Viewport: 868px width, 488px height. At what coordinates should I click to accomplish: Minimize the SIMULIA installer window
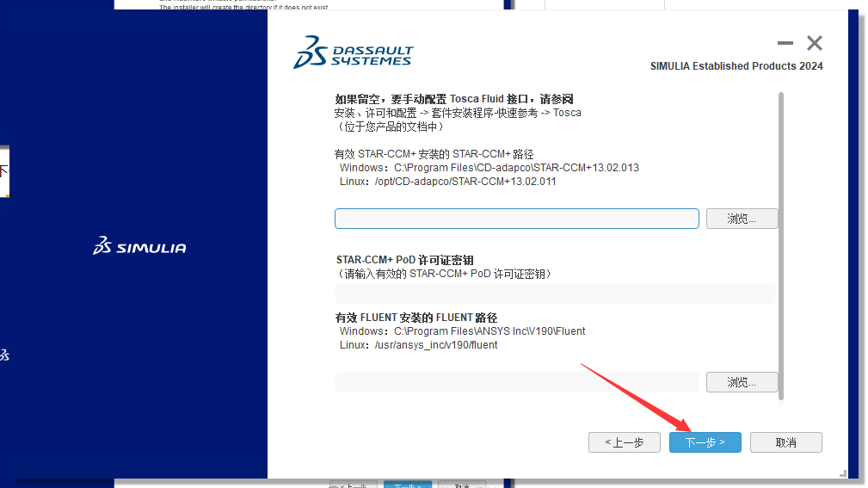[x=785, y=43]
